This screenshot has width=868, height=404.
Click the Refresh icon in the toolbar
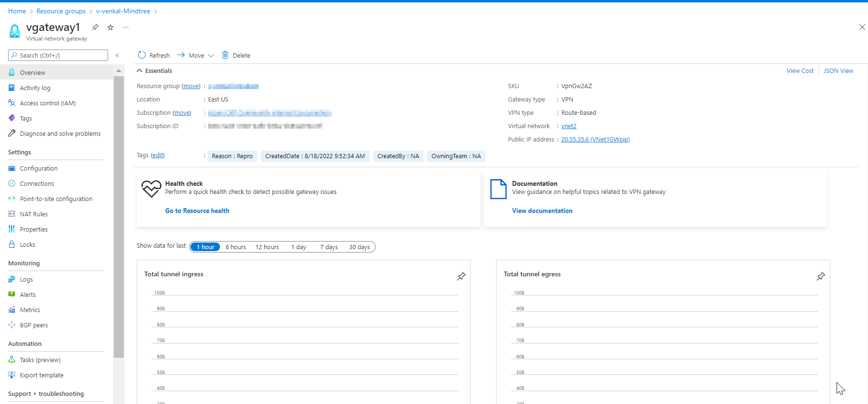point(142,55)
